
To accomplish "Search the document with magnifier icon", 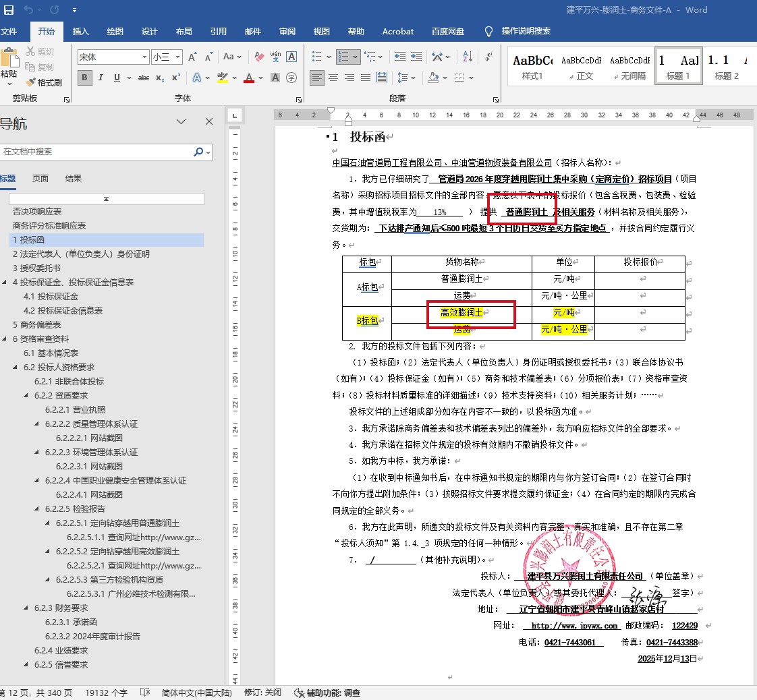I will (x=198, y=152).
